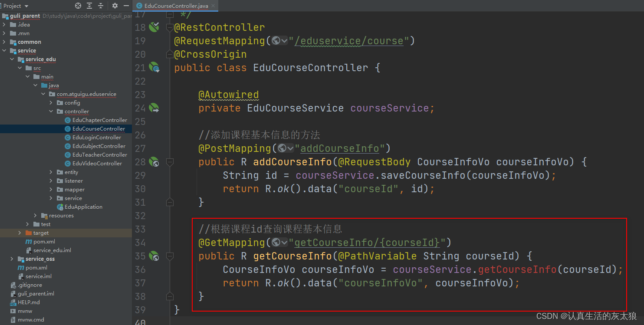
Task: Click the @Autowired annotation
Action: coord(229,95)
